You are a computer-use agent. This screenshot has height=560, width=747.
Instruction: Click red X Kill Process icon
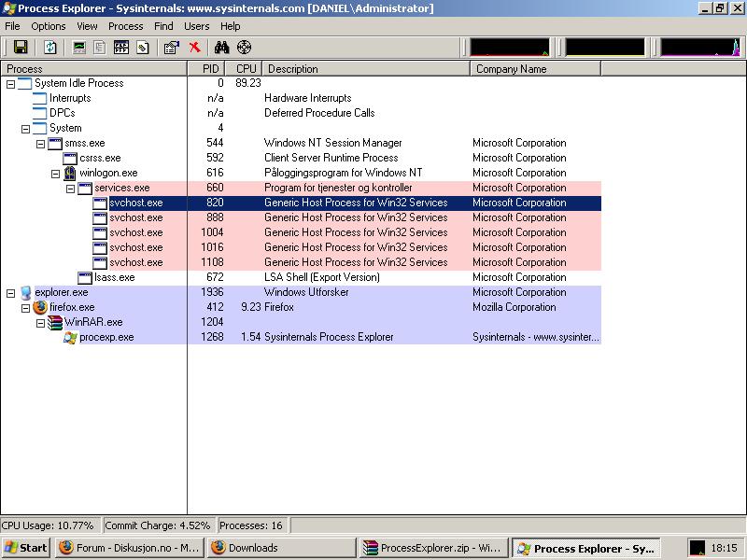194,48
